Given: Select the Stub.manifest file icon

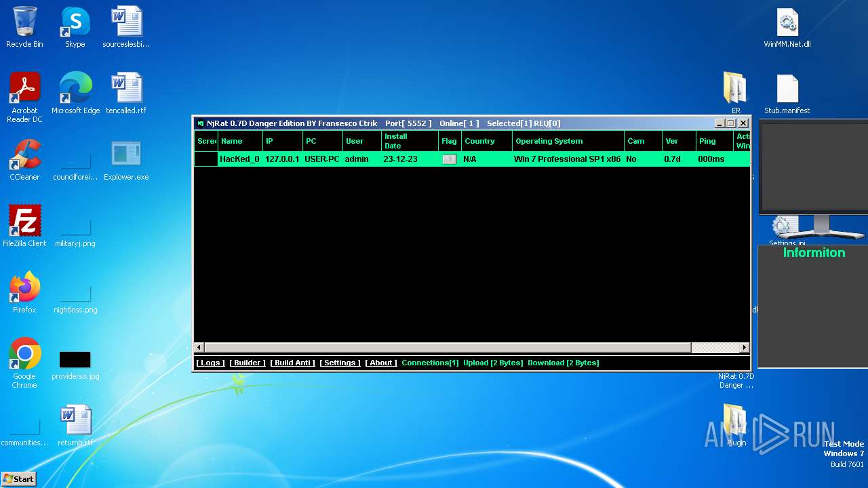Looking at the screenshot, I should point(787,94).
